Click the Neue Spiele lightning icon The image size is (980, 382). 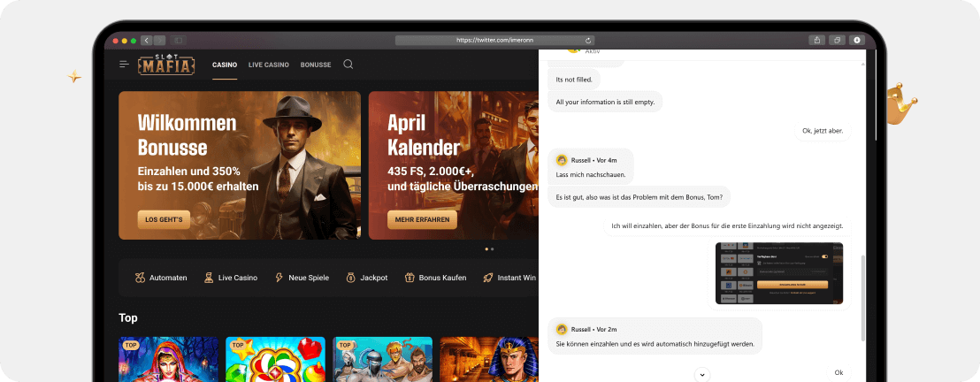point(279,278)
